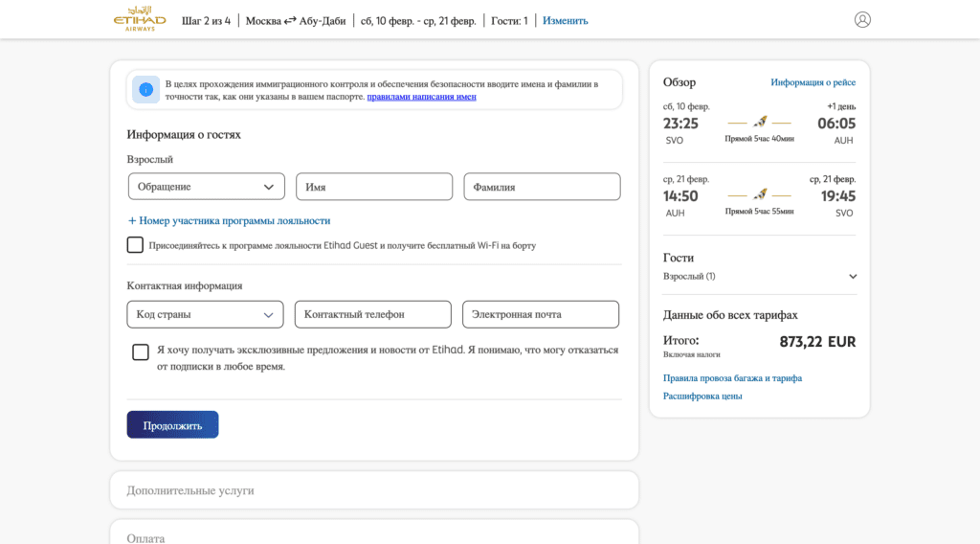The width and height of the screenshot is (980, 544).
Task: Click the arrival time 19:45
Action: click(838, 196)
